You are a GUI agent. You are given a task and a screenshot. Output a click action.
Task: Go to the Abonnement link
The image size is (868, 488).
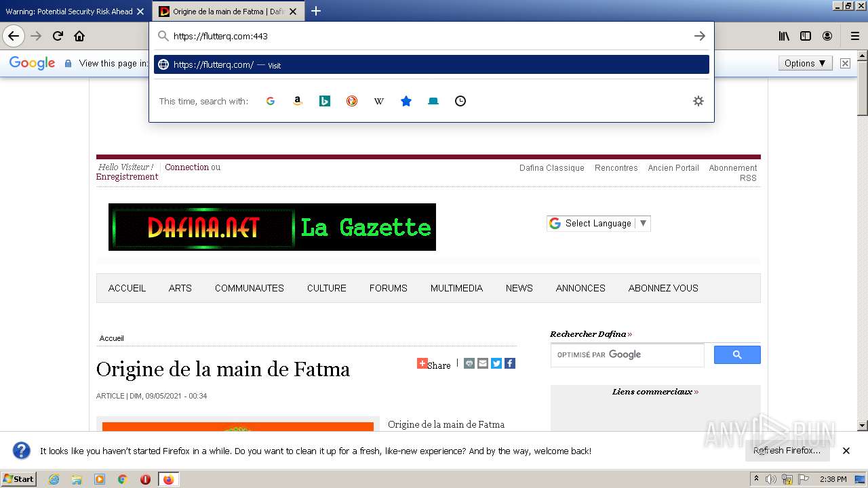(733, 168)
